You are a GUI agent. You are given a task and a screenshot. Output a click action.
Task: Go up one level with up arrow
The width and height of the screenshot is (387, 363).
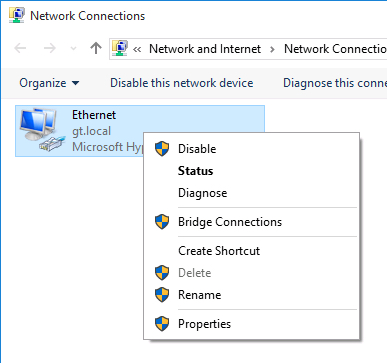pos(96,49)
